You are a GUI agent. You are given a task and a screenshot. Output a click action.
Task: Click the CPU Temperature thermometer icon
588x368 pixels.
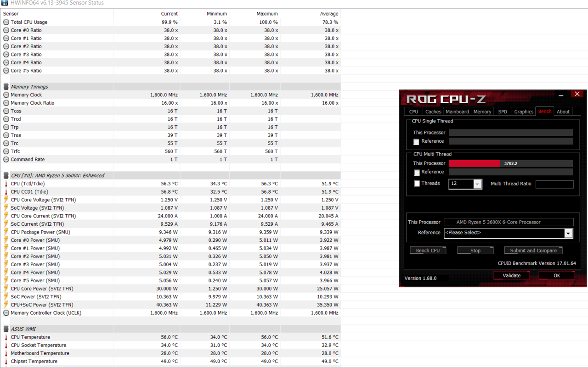[6, 337]
